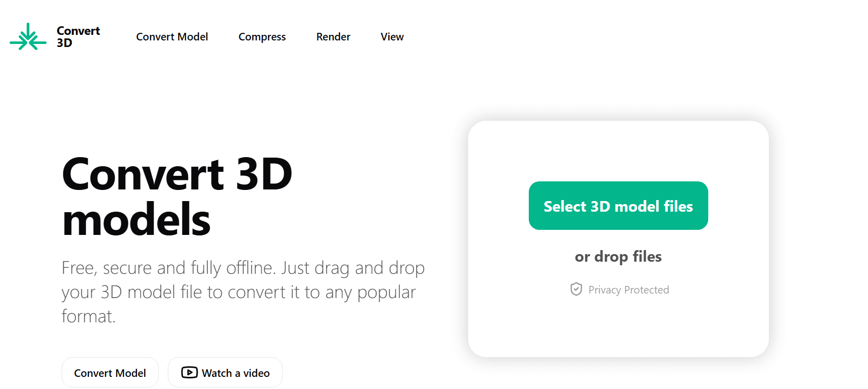Open the Convert Model navigation item
The height and width of the screenshot is (389, 868).
point(172,37)
